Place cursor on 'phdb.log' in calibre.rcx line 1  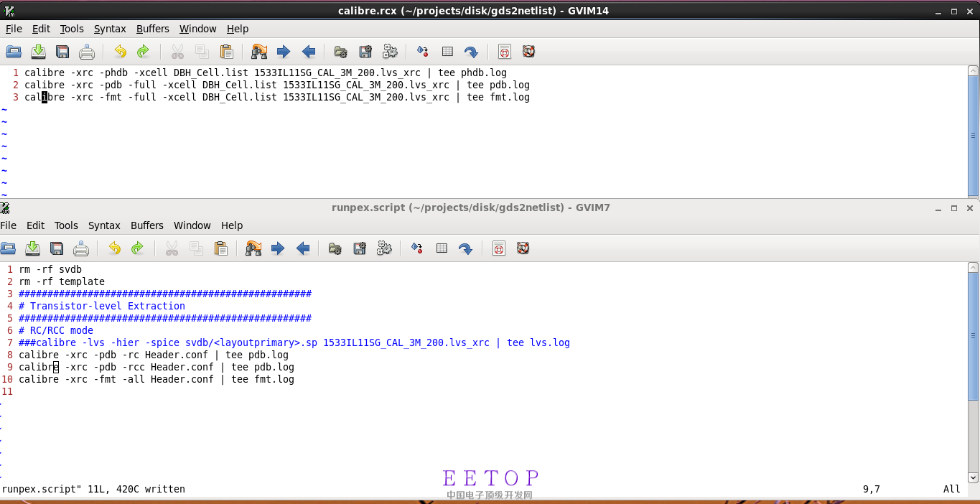(x=484, y=73)
